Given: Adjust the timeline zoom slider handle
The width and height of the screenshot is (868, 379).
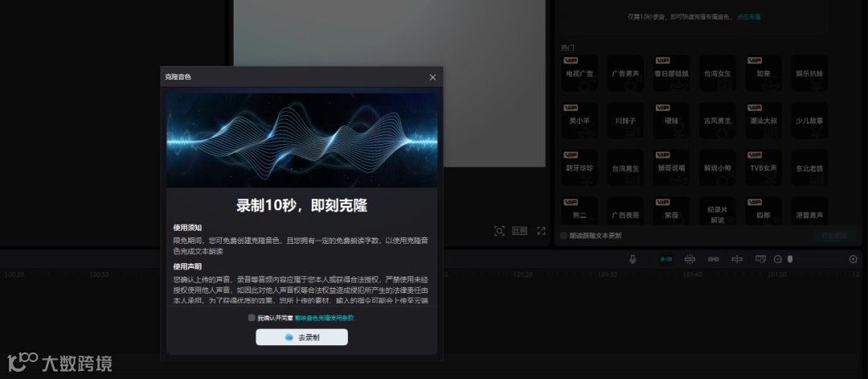Looking at the screenshot, I should pyautogui.click(x=790, y=259).
